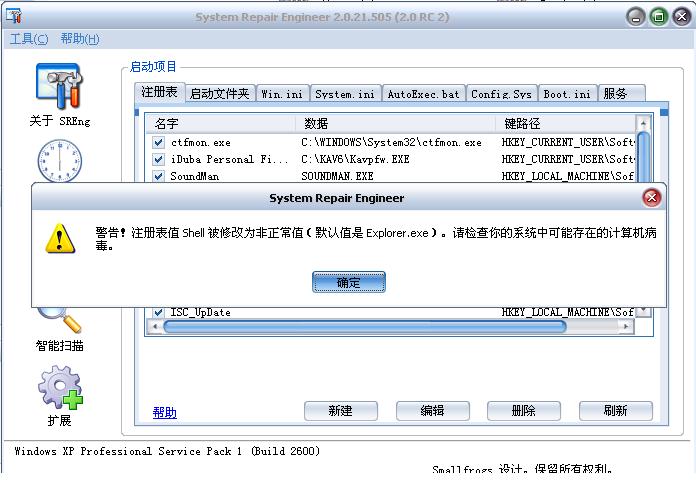
Task: Click the Windows XP Professional status text
Action: coord(167,451)
